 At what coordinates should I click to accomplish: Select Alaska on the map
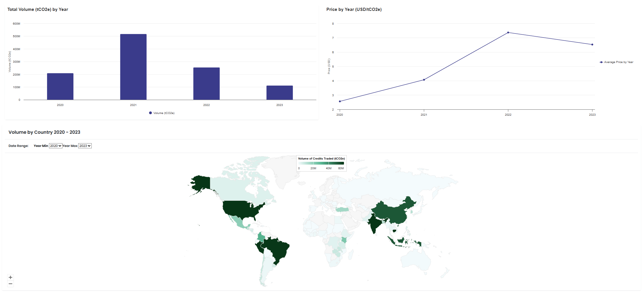pyautogui.click(x=201, y=183)
